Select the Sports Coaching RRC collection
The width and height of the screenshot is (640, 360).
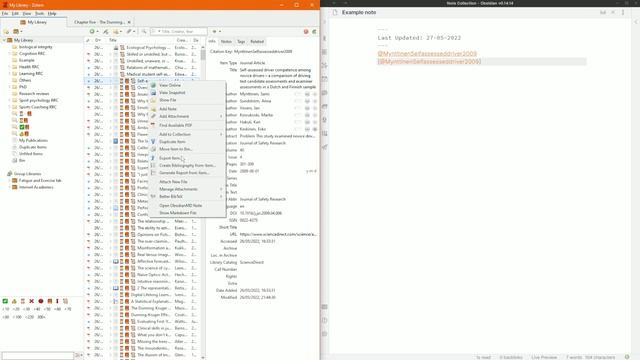38,107
